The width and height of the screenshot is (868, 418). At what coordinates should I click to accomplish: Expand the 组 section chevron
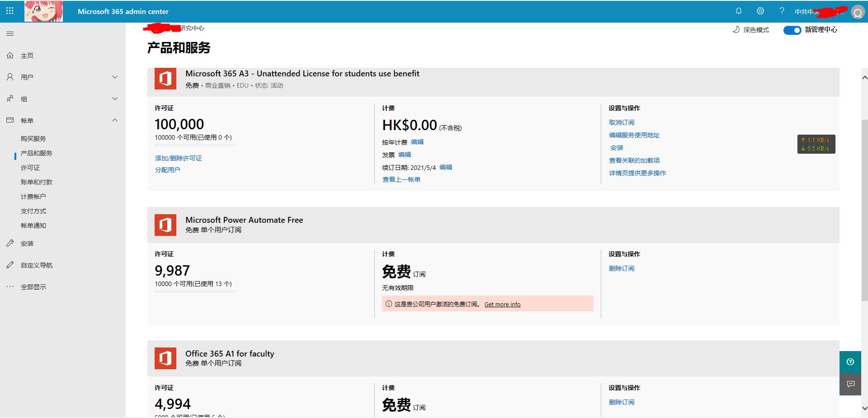click(x=115, y=99)
